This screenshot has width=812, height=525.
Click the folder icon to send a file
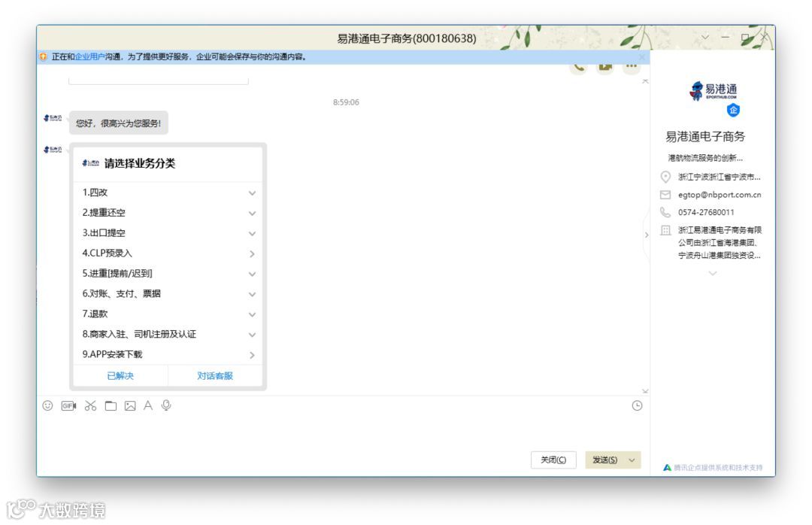click(x=111, y=406)
